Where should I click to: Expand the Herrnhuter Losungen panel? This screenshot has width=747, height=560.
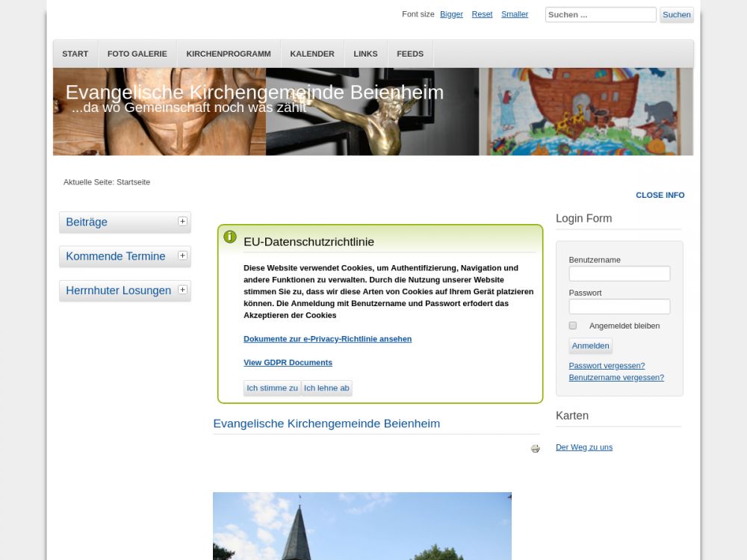click(x=182, y=290)
